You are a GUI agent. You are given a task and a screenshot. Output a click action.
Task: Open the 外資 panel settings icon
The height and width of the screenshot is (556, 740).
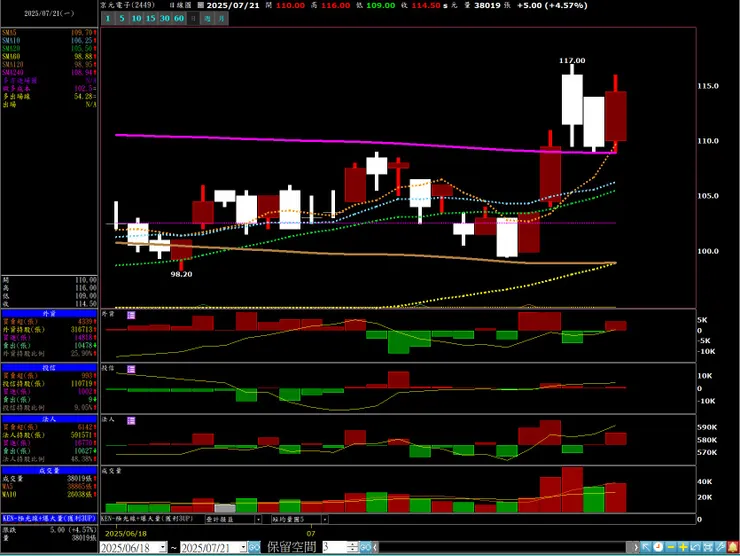(131, 315)
